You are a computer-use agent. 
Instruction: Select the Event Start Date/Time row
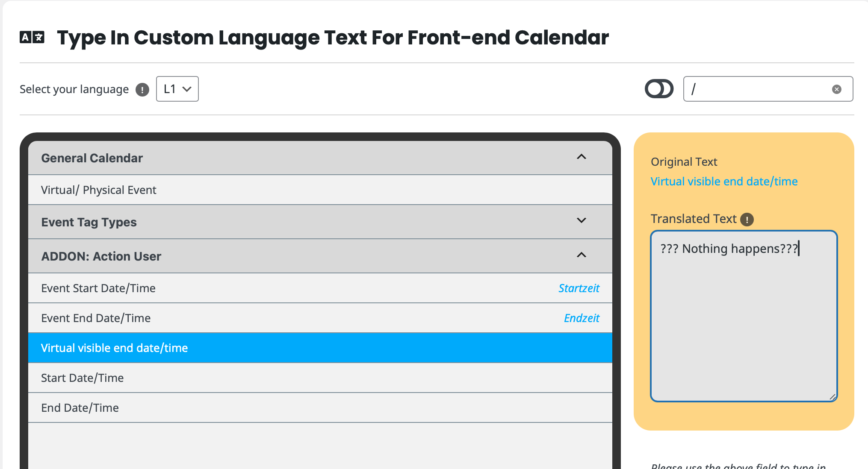pos(320,288)
